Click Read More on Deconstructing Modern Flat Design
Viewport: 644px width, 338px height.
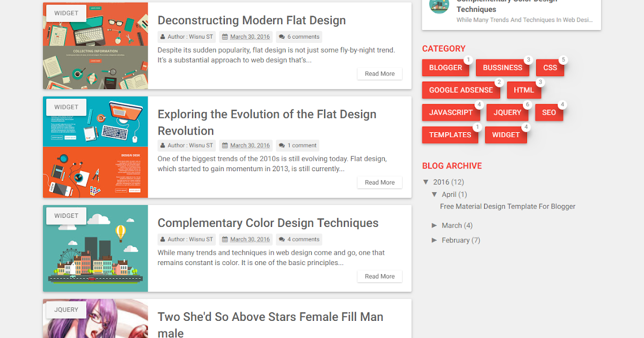point(379,74)
